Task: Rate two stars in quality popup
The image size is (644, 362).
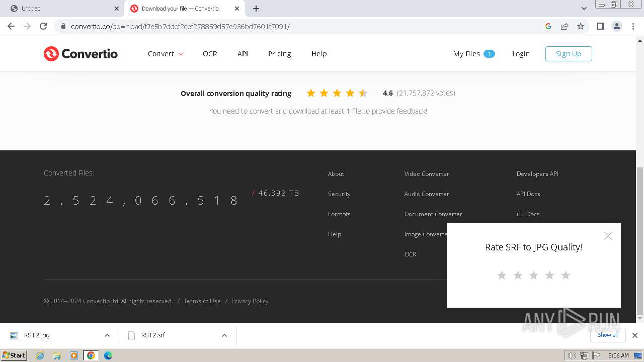Action: click(x=518, y=275)
